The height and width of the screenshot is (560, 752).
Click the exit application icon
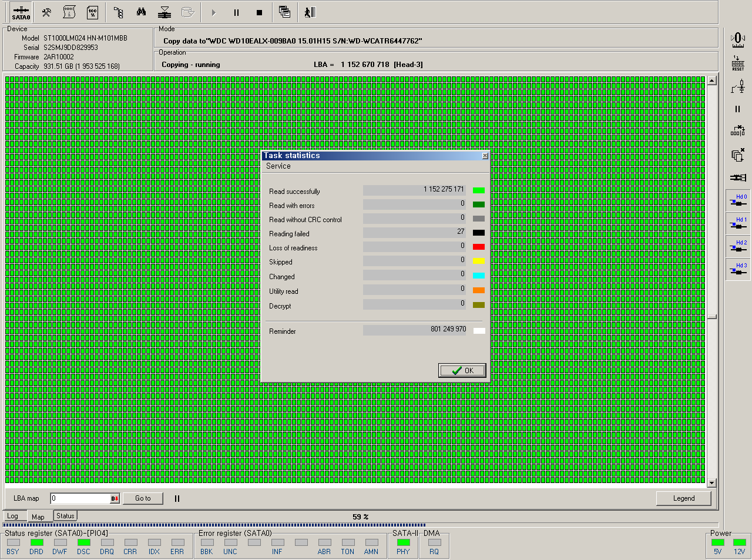tap(310, 12)
